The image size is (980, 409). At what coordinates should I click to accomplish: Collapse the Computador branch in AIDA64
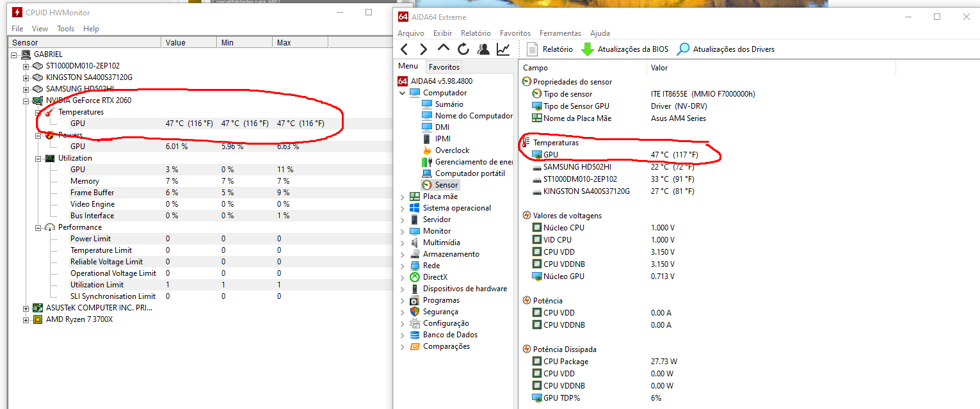click(403, 93)
